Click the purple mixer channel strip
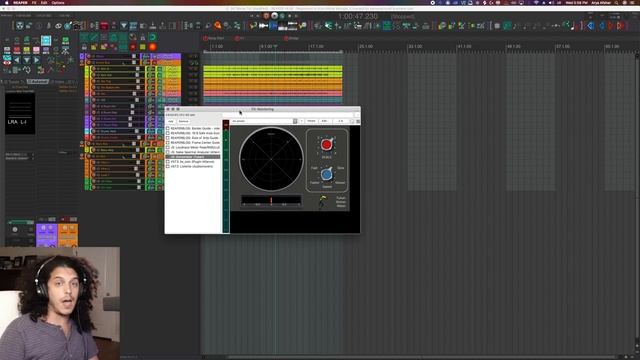This screenshot has height=360, width=640. pos(46,235)
